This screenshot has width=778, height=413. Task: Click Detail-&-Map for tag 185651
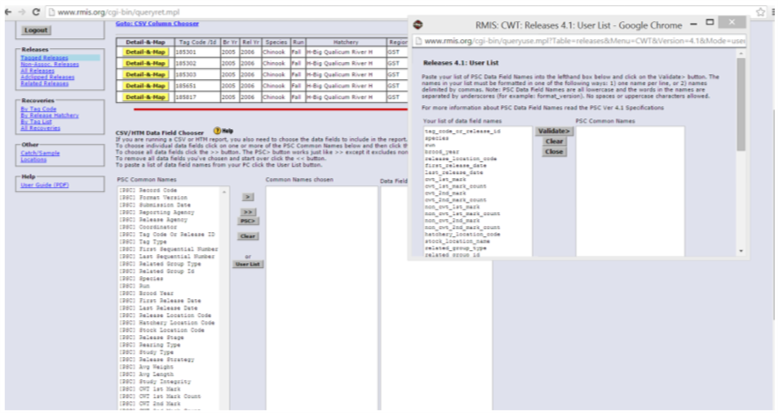pos(145,86)
